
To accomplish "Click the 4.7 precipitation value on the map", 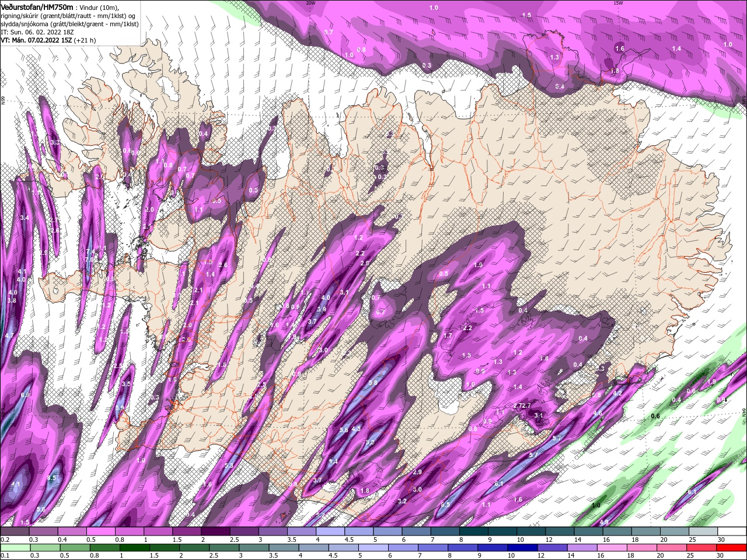I will coord(9,335).
